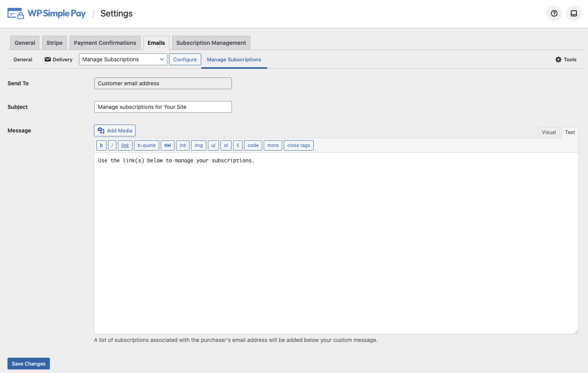Open the Subscription Management tab

point(211,43)
